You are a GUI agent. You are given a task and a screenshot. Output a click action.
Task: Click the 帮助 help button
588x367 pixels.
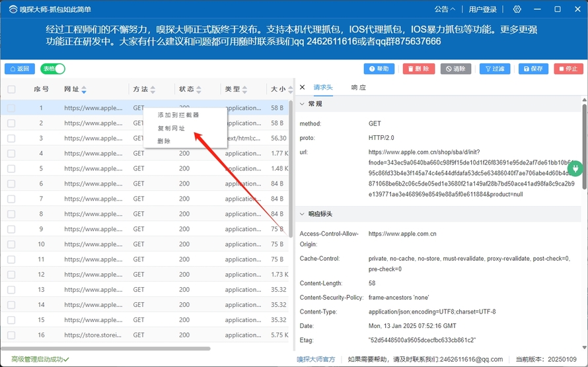379,69
